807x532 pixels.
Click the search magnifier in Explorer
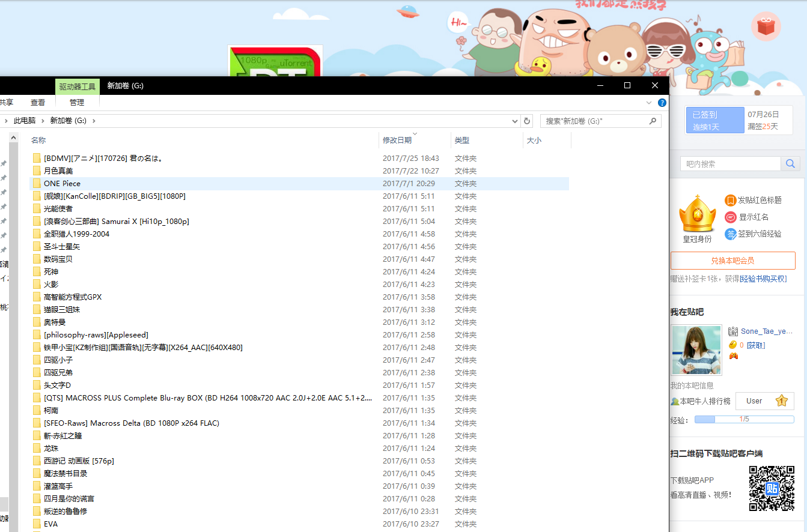click(653, 121)
